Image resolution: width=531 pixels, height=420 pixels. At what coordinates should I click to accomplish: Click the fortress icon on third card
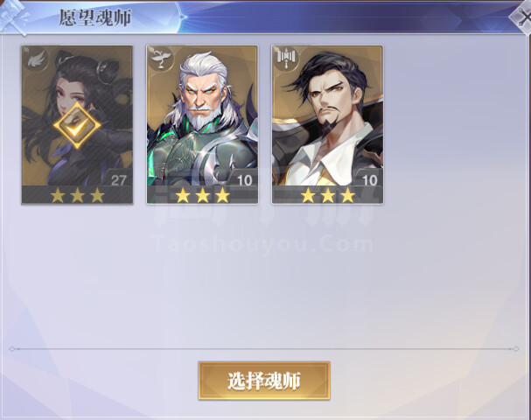(x=286, y=59)
